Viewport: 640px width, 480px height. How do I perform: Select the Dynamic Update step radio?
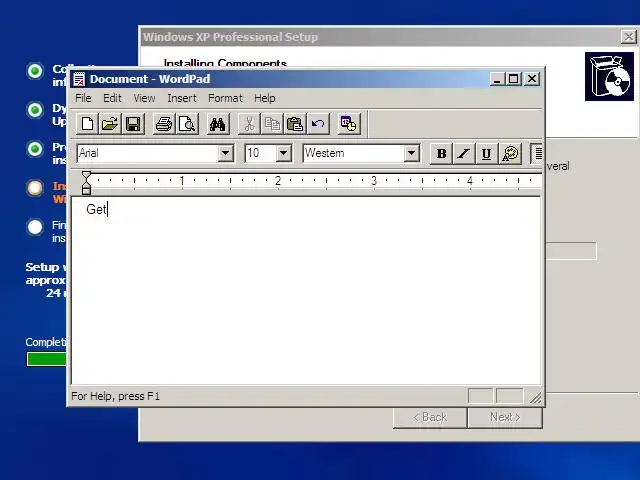(35, 110)
